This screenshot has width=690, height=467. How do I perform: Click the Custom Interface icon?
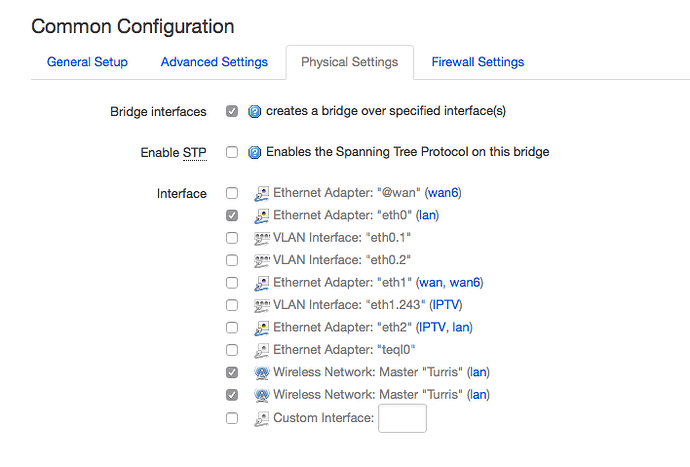coord(261,418)
